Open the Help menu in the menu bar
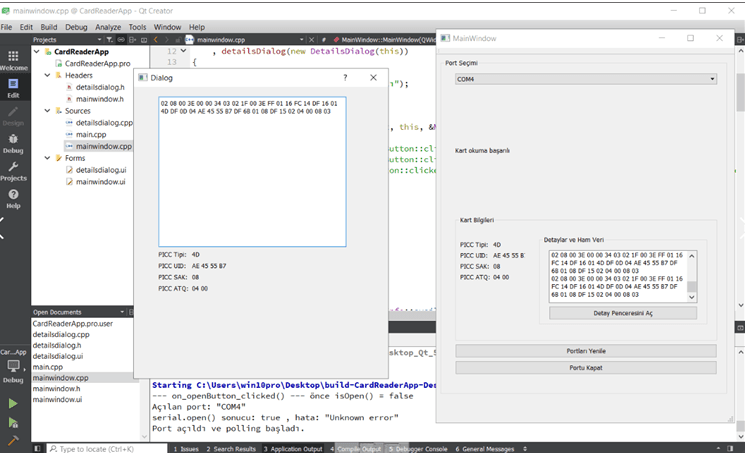This screenshot has width=745, height=454. tap(197, 27)
